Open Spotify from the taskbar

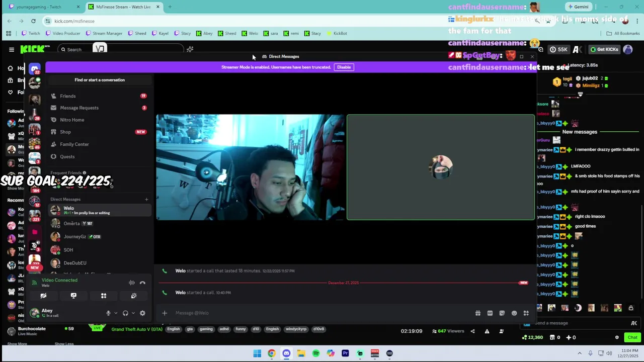316,353
